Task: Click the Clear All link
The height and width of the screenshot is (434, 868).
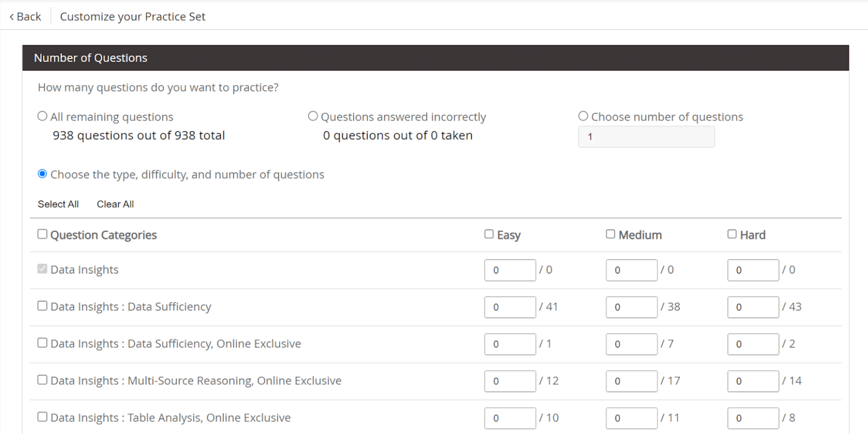Action: tap(115, 204)
